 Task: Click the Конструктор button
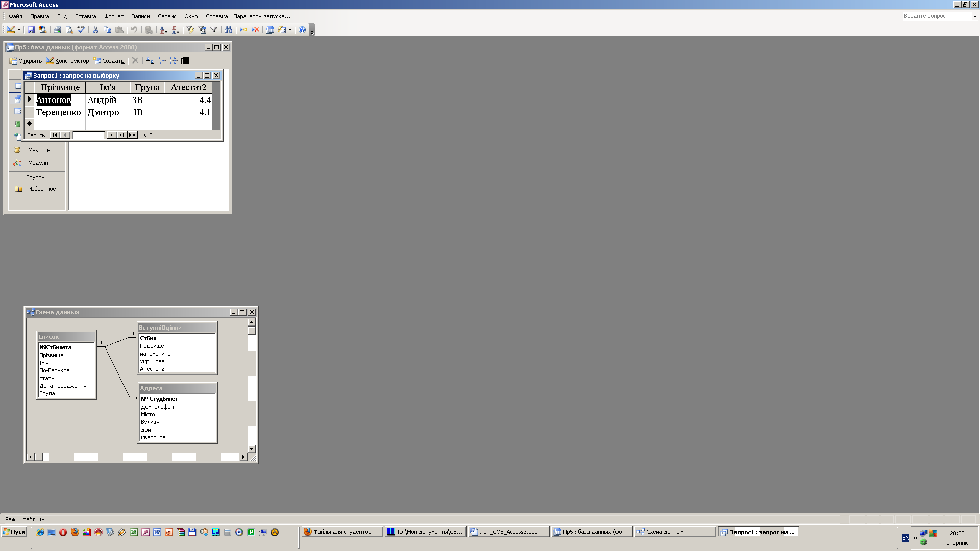[67, 61]
